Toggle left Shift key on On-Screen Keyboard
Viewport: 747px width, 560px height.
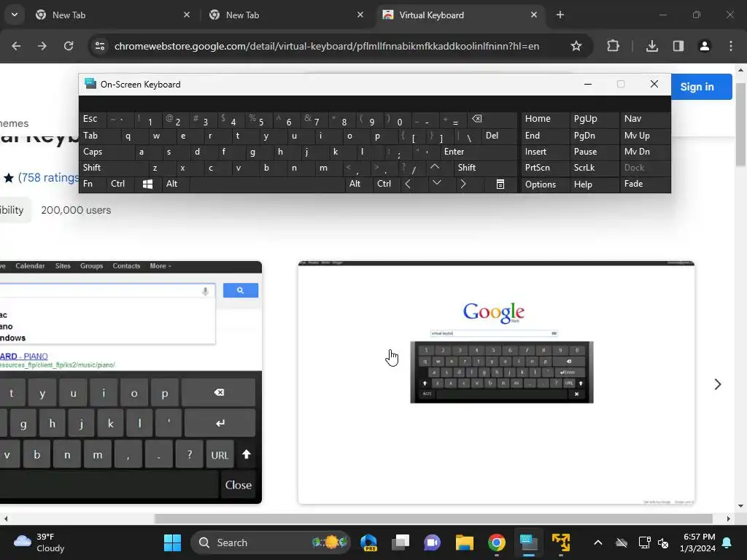[113, 168]
